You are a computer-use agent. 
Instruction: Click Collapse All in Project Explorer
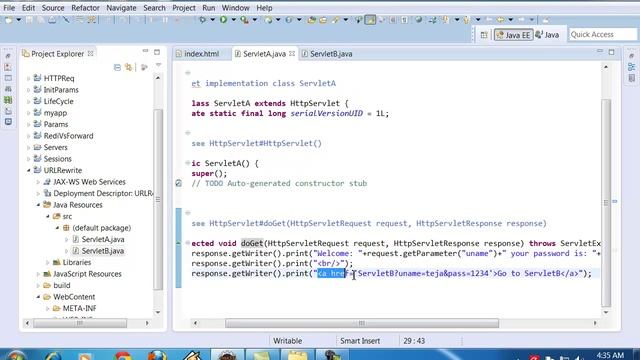(117, 67)
